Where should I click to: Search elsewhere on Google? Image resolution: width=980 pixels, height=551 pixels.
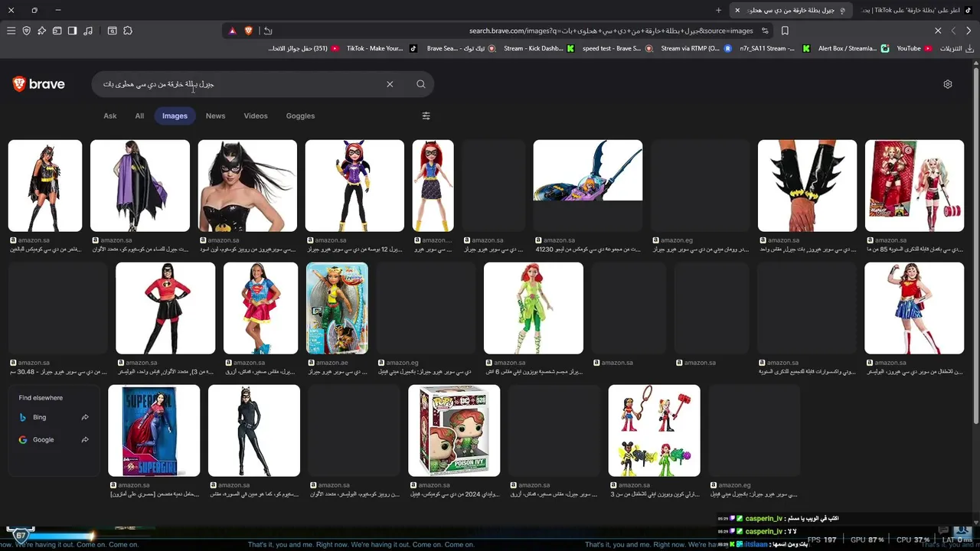[x=54, y=439]
